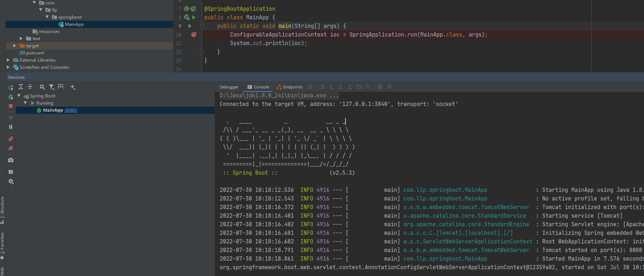Collapse the llp package

coord(40,10)
